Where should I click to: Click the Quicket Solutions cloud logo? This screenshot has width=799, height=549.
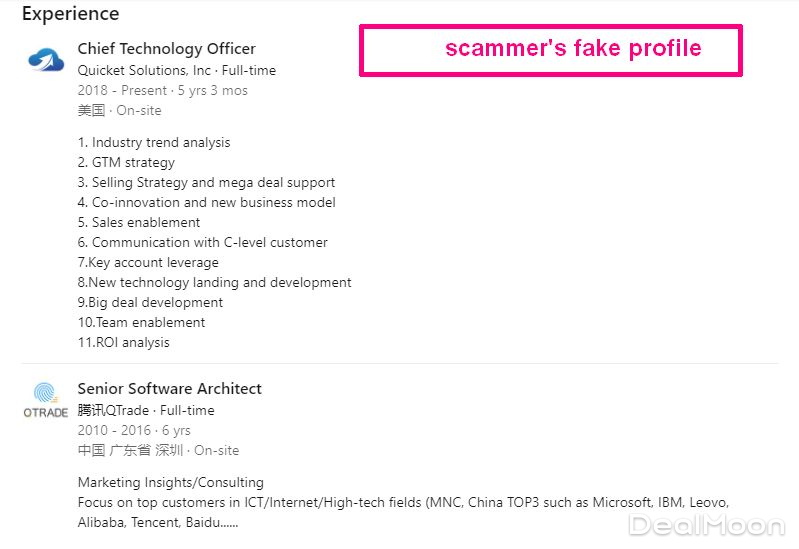point(46,60)
